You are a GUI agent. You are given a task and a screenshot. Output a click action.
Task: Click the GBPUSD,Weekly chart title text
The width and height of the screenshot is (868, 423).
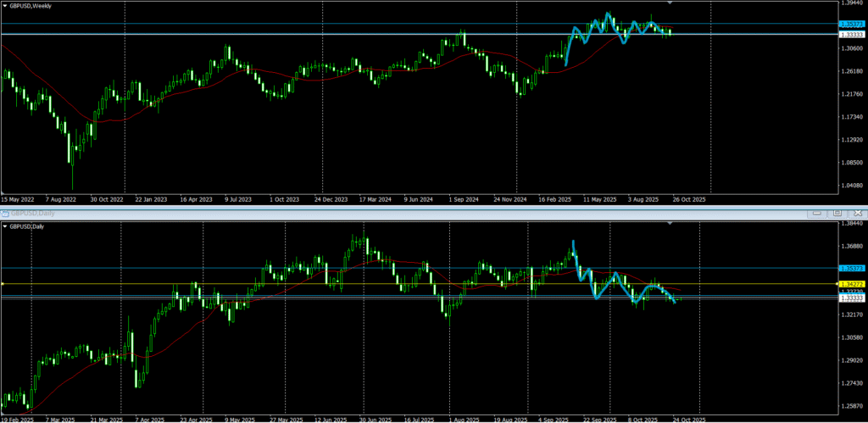[x=27, y=6]
